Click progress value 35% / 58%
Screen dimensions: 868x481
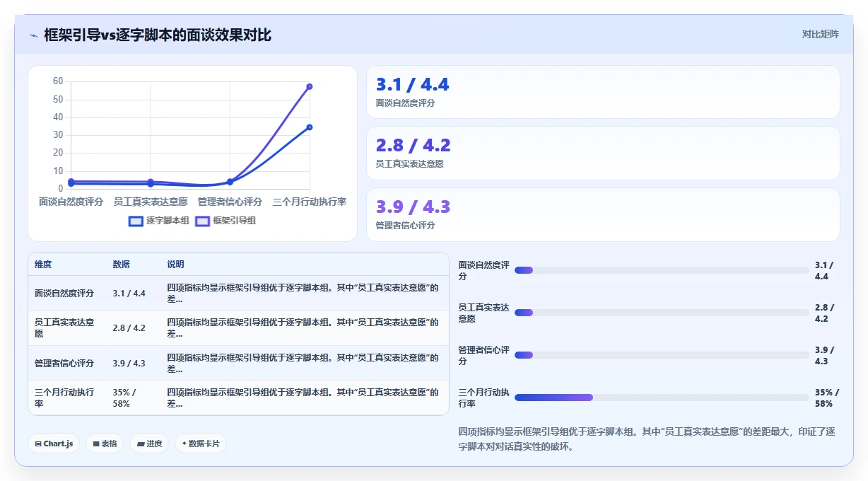[826, 398]
